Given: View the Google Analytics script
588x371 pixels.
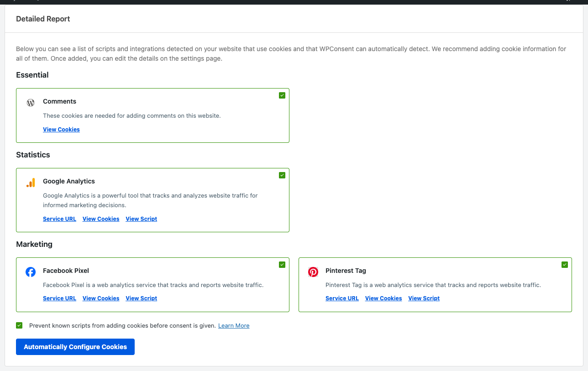Looking at the screenshot, I should tap(141, 219).
